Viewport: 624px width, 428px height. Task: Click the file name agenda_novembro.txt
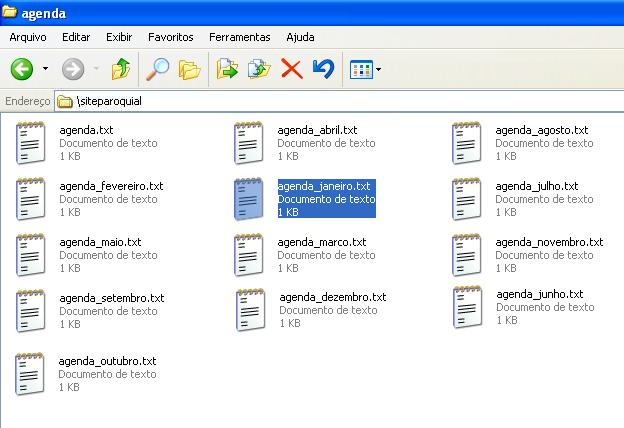pos(549,242)
